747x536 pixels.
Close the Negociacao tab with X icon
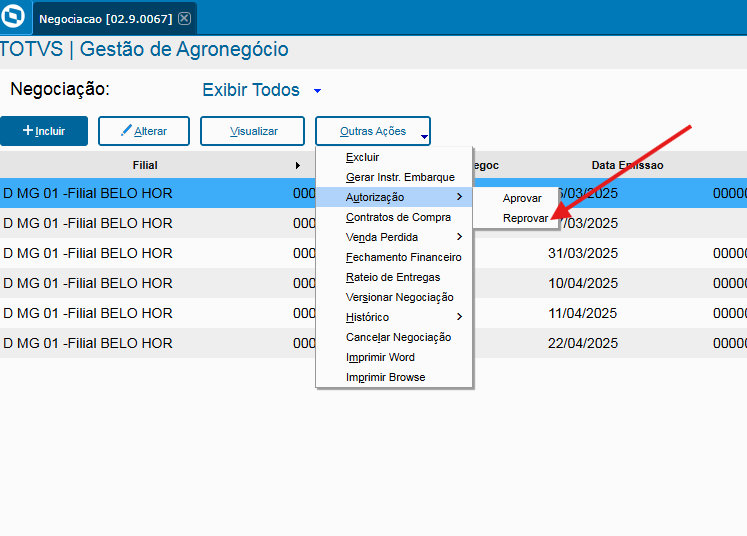tap(184, 19)
